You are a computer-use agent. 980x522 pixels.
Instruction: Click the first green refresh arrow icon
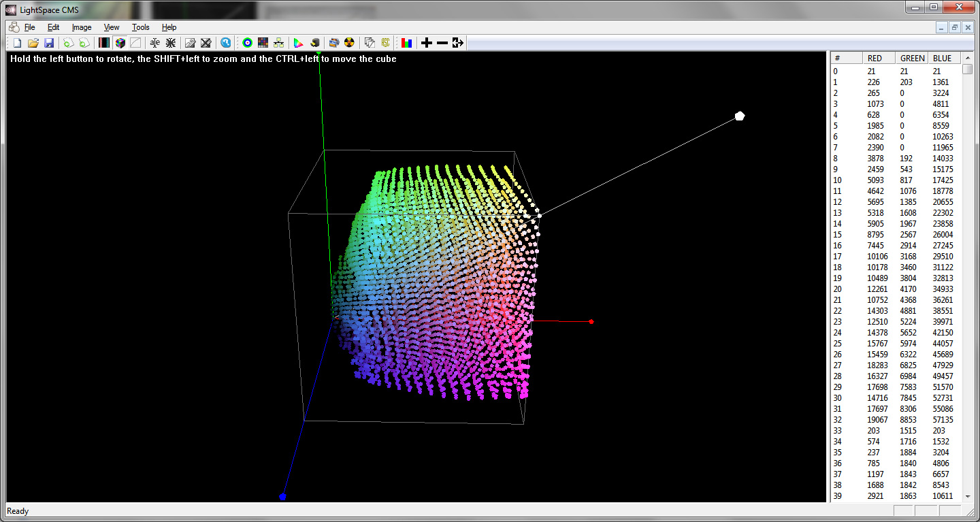[x=69, y=43]
